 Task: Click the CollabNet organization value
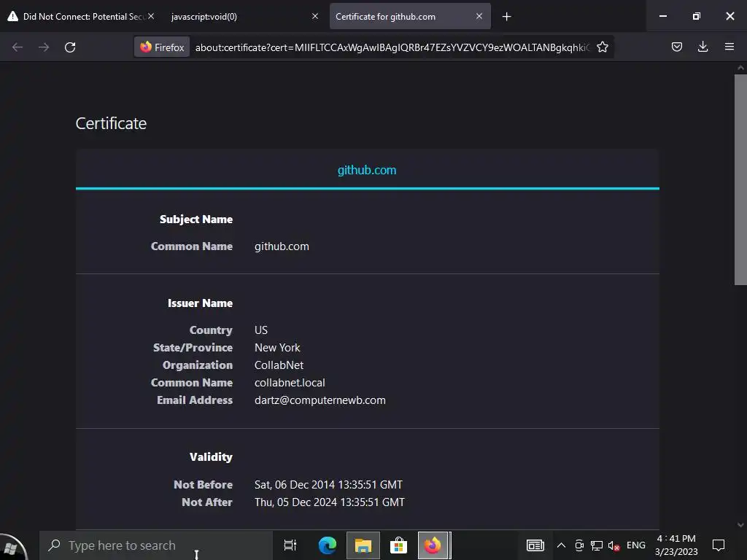click(279, 365)
